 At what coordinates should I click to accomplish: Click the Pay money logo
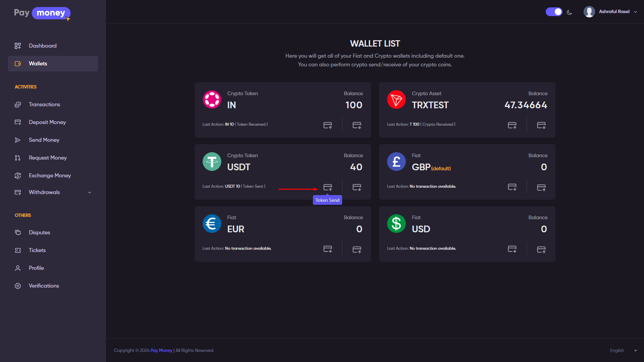(42, 13)
